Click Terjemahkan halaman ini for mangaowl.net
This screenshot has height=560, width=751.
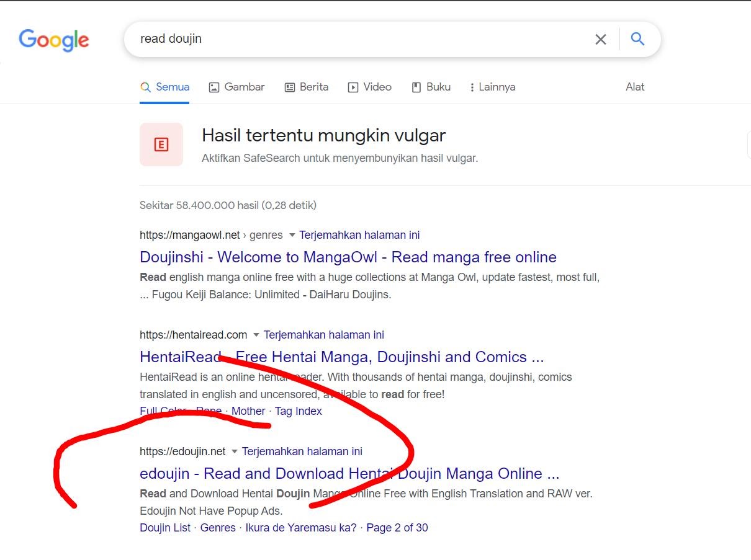tap(359, 235)
